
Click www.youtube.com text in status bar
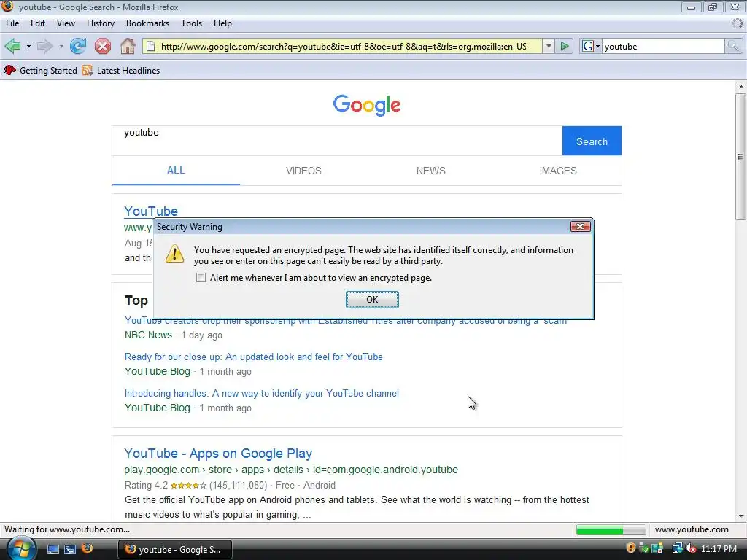pyautogui.click(x=692, y=529)
